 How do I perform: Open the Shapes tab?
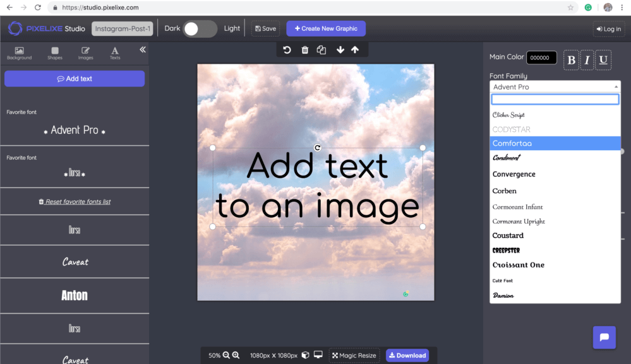point(55,53)
